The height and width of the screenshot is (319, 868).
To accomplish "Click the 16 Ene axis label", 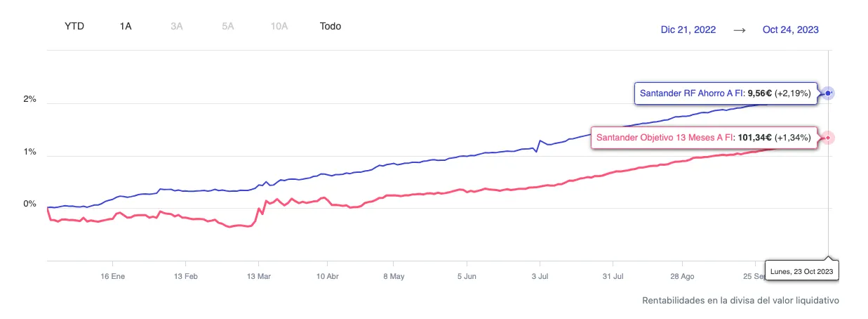I will pyautogui.click(x=112, y=277).
